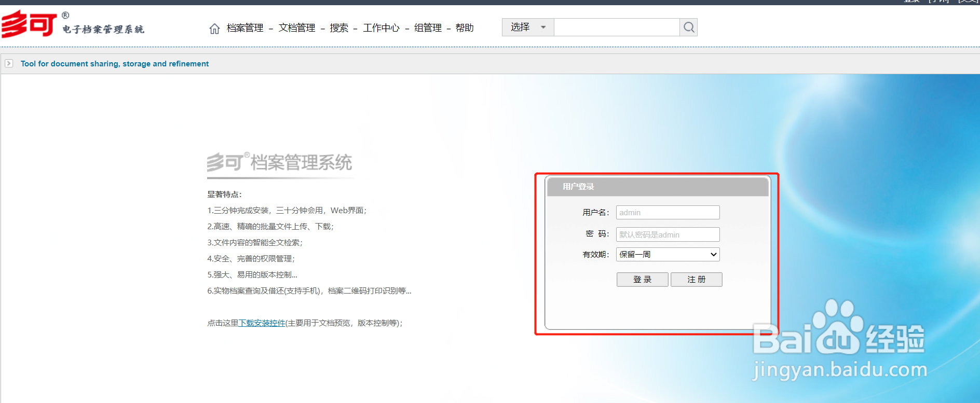The width and height of the screenshot is (980, 403).
Task: Open the 选择 dropdown beside the search box
Action: pyautogui.click(x=528, y=27)
